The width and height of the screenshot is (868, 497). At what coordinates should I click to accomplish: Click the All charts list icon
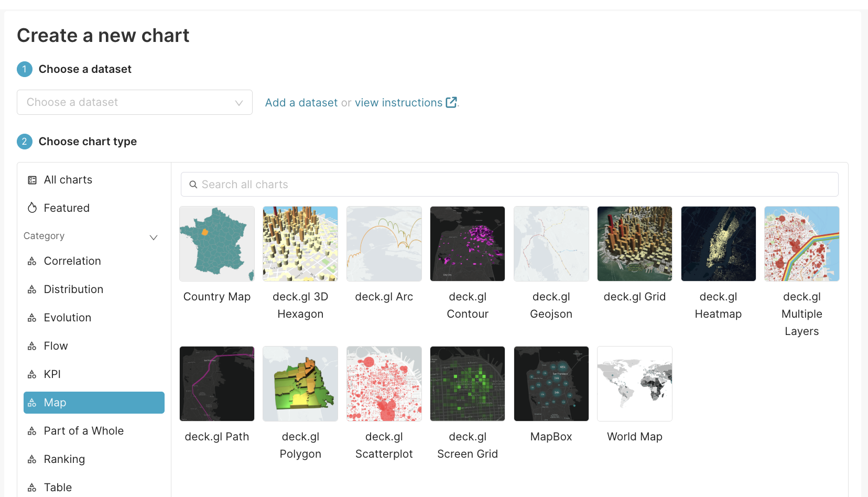click(32, 180)
